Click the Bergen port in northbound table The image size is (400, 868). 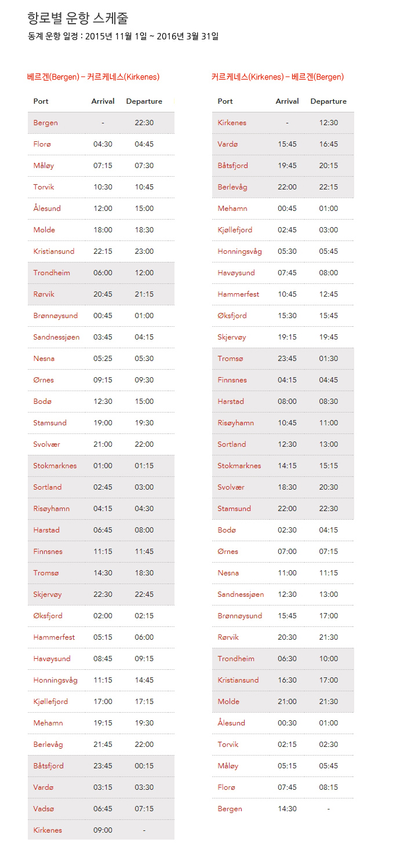coord(45,123)
